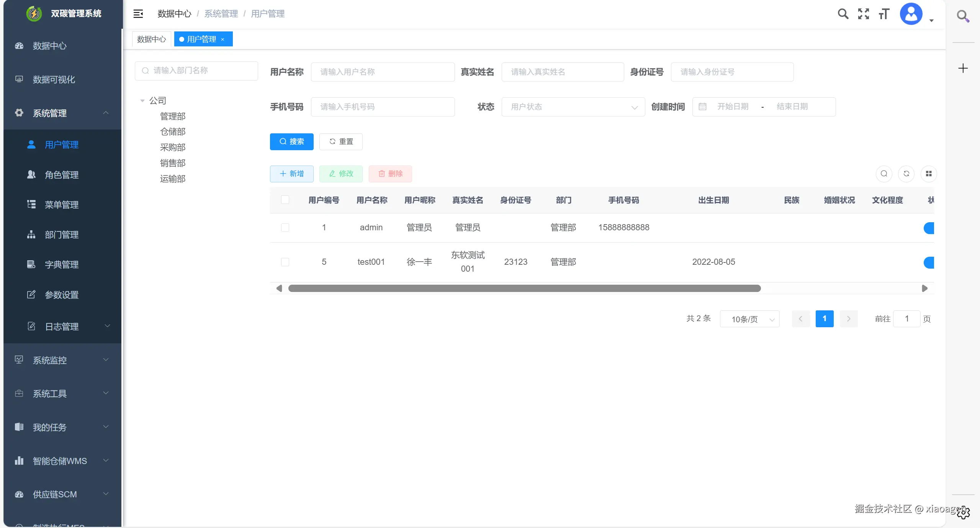Switch to the 数据中心 tab
This screenshot has height=528, width=980.
coord(151,39)
